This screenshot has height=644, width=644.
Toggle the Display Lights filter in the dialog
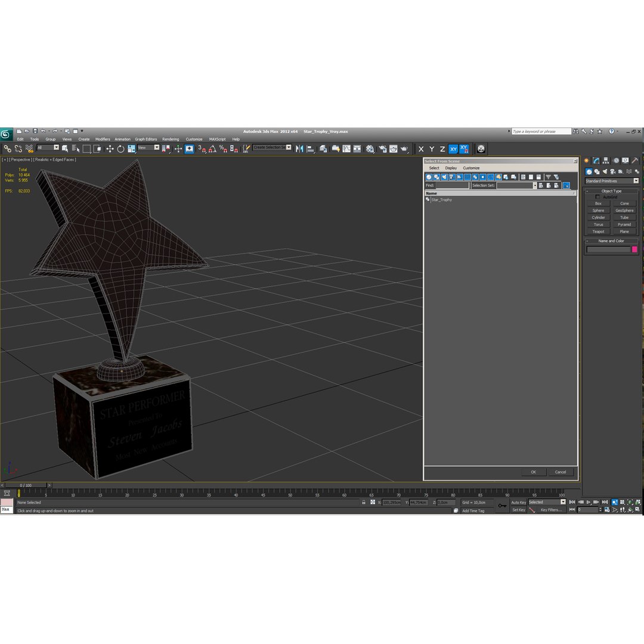[x=444, y=177]
